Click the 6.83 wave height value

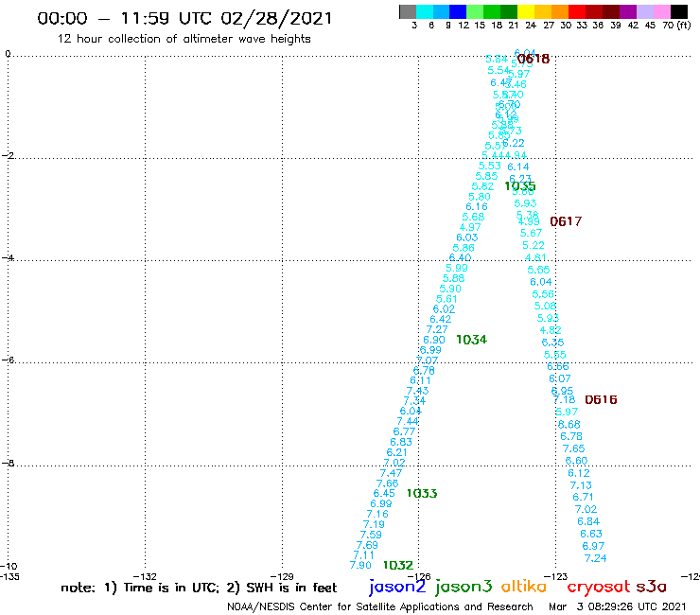point(401,442)
